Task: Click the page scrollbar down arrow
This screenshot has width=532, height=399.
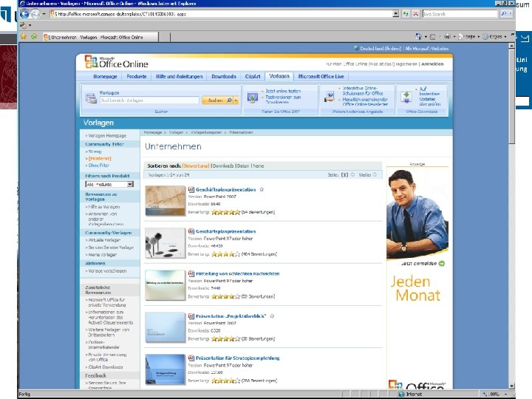Action: click(511, 386)
